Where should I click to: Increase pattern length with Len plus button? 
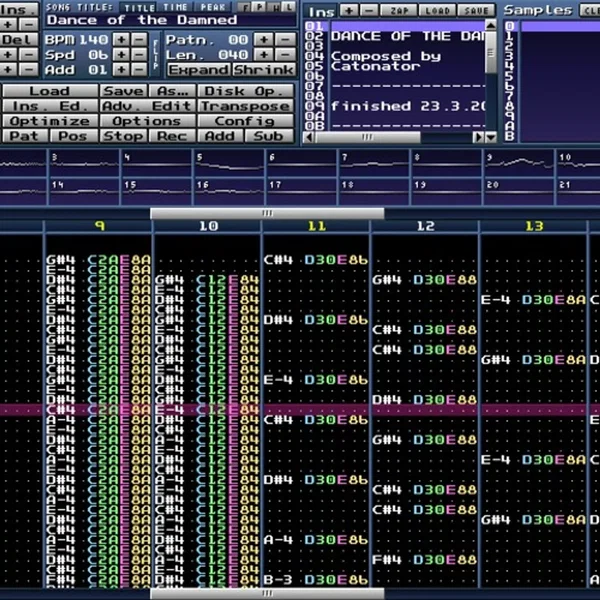pos(264,55)
